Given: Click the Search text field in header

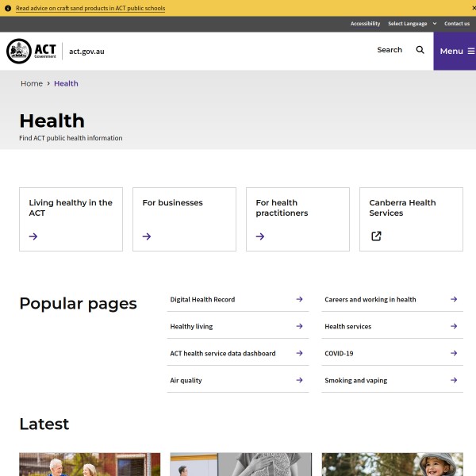Looking at the screenshot, I should coord(389,50).
